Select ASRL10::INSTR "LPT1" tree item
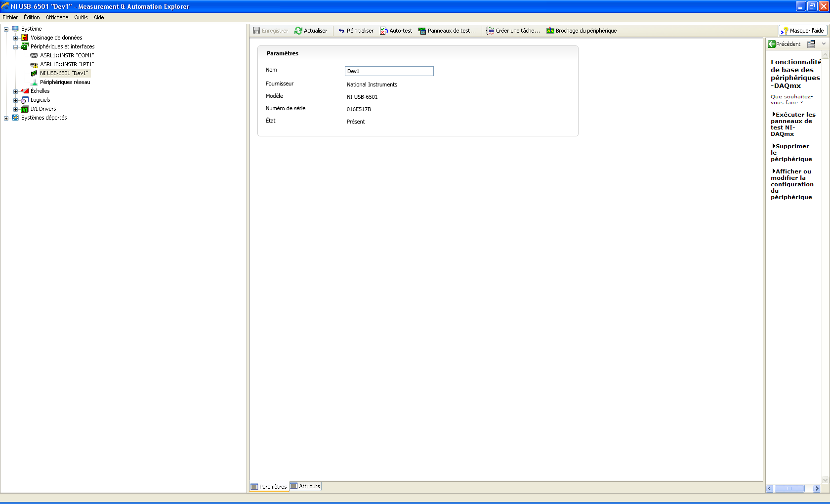 67,64
